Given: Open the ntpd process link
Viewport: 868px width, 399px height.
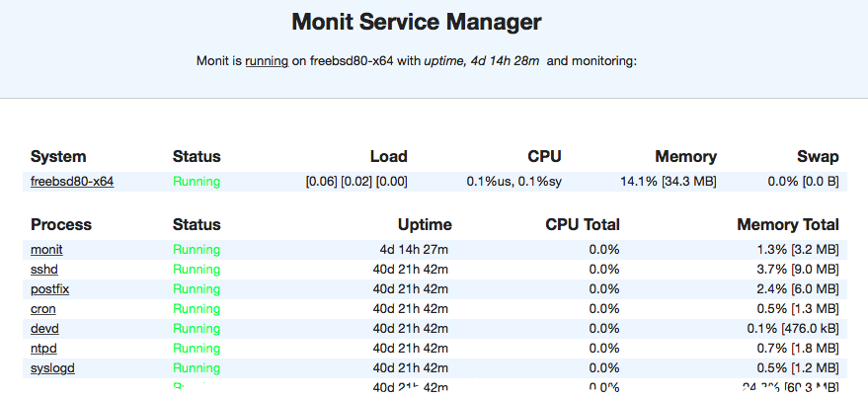Looking at the screenshot, I should [x=45, y=348].
